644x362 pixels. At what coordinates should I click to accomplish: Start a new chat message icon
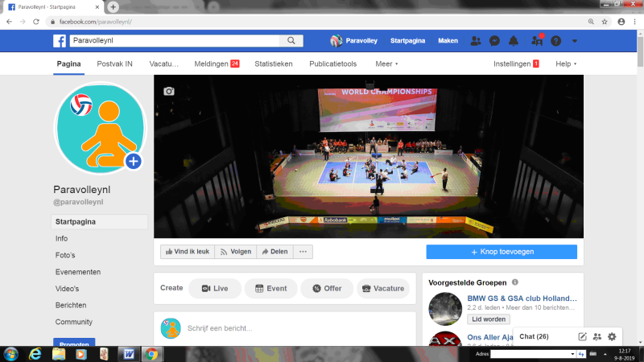(582, 336)
